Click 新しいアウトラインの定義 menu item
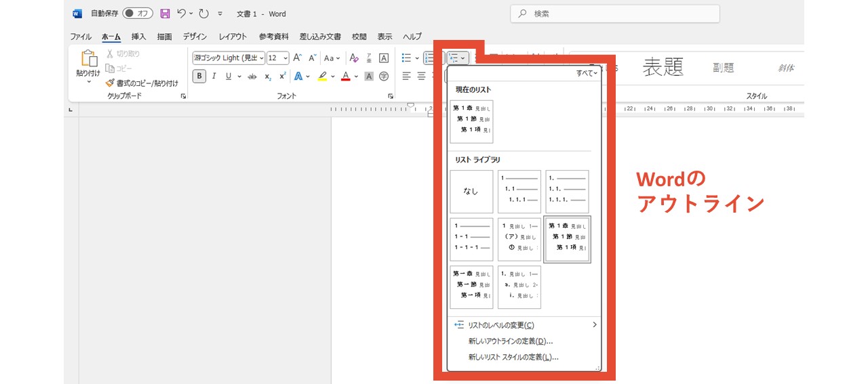Image resolution: width=868 pixels, height=384 pixels. point(510,341)
